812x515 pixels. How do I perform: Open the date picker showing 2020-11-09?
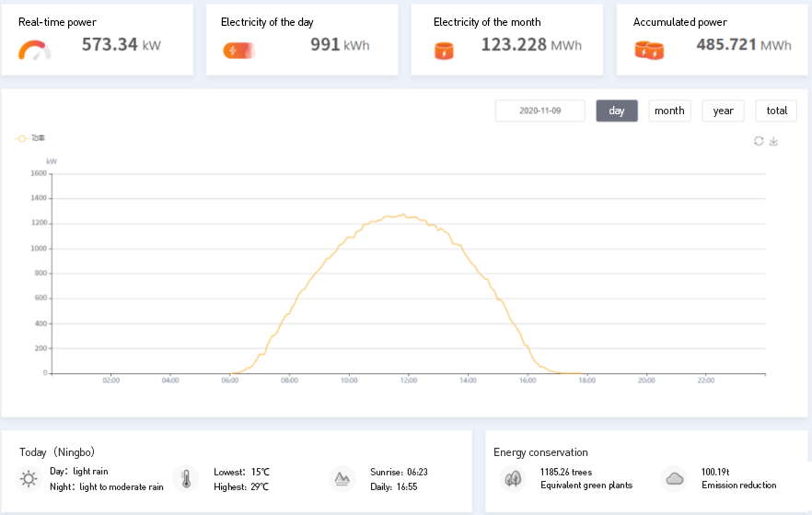point(539,111)
